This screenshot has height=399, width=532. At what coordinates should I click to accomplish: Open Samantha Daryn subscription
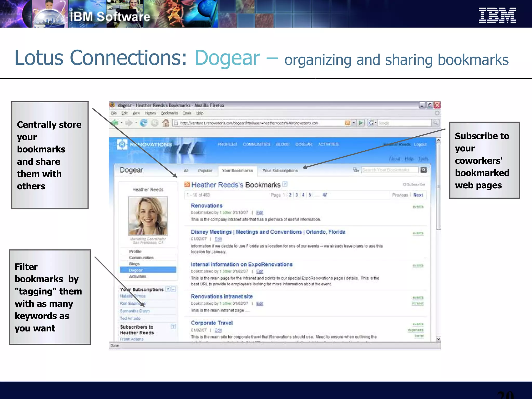tap(135, 311)
